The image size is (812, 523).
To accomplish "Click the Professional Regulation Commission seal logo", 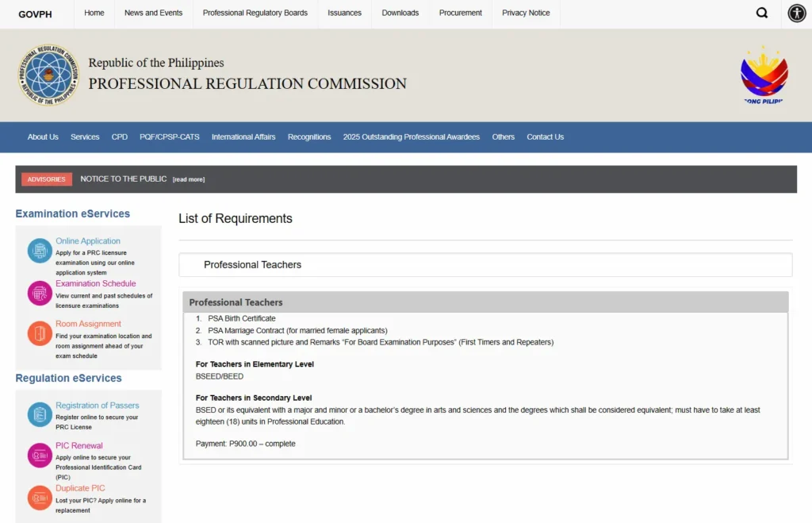I will 48,75.
